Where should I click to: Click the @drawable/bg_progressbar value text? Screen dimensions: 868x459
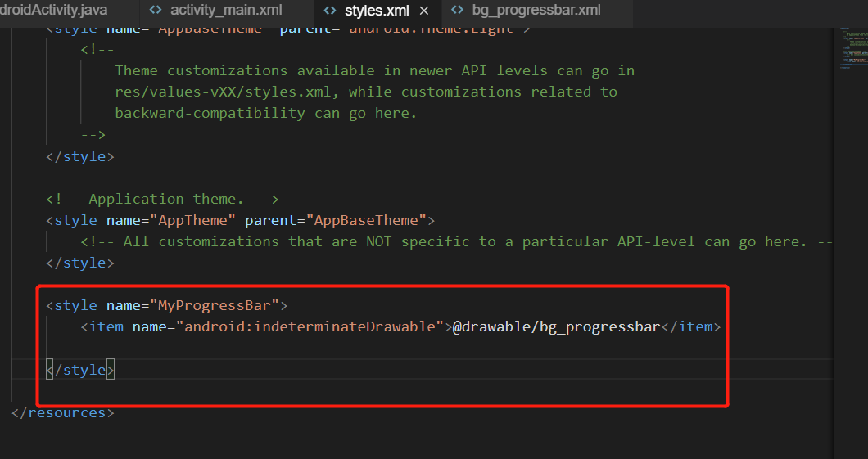pyautogui.click(x=557, y=326)
